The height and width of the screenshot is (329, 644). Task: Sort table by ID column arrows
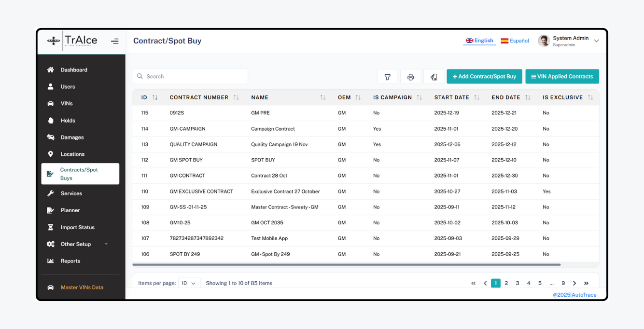[155, 97]
